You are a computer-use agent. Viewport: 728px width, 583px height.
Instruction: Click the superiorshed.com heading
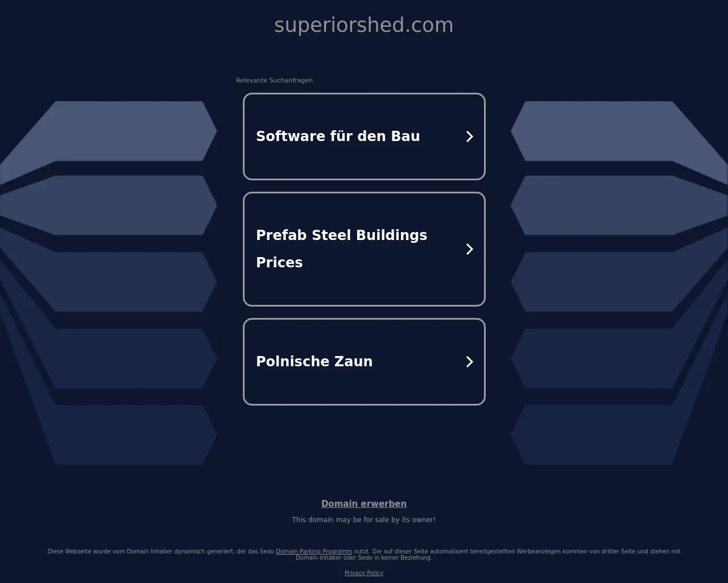point(364,25)
